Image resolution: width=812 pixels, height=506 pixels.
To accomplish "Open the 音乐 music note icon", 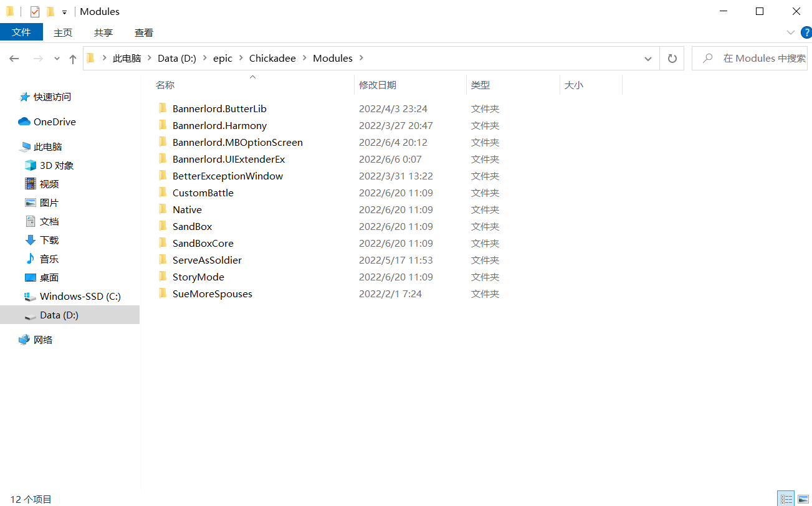I will [x=31, y=259].
